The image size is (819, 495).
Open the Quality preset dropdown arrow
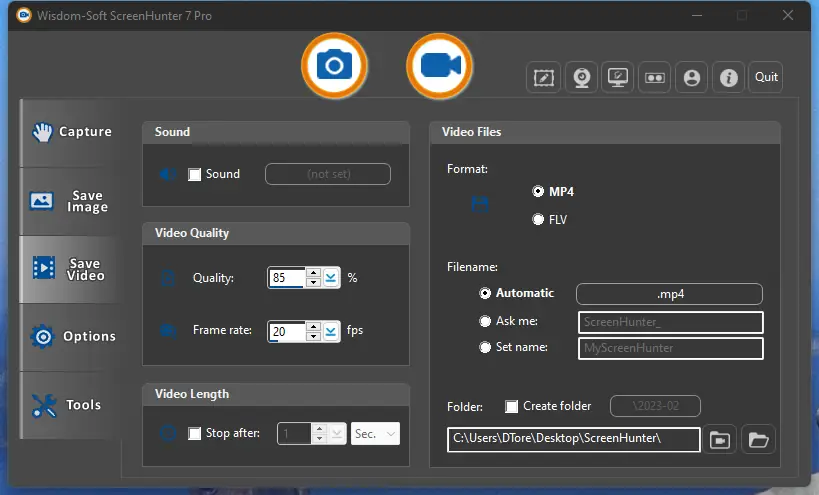[331, 277]
